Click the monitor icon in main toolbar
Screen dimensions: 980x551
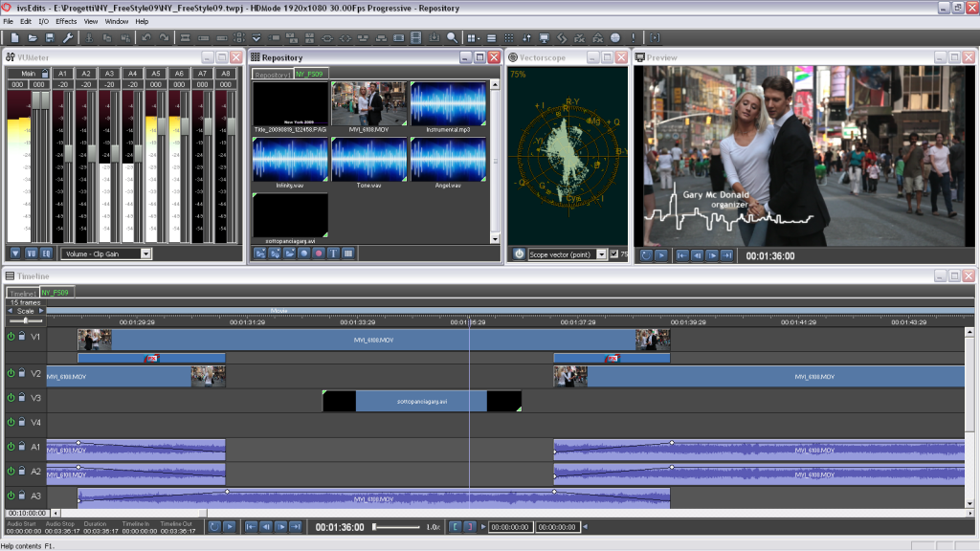(545, 38)
